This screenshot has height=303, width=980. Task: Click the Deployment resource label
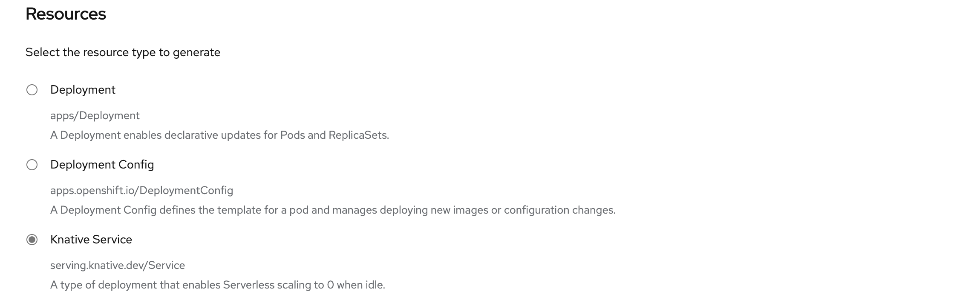83,90
